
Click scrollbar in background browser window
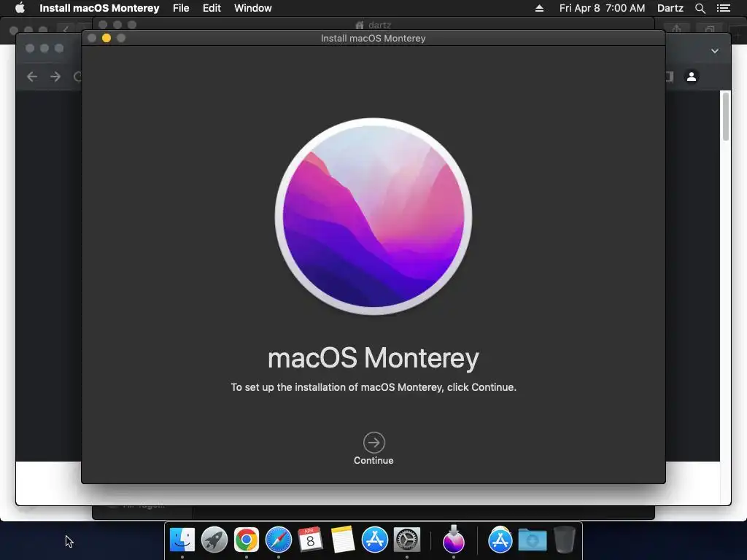click(x=726, y=117)
